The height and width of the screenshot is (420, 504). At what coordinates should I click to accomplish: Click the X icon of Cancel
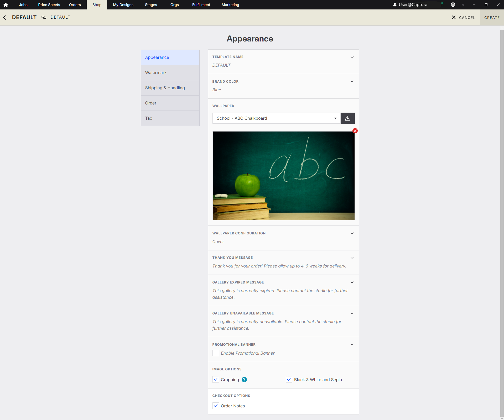[x=454, y=17]
